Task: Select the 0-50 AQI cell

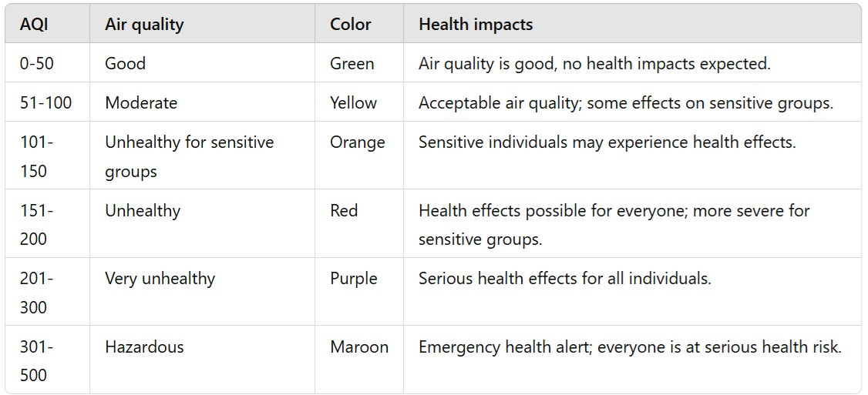Action: coord(37,63)
